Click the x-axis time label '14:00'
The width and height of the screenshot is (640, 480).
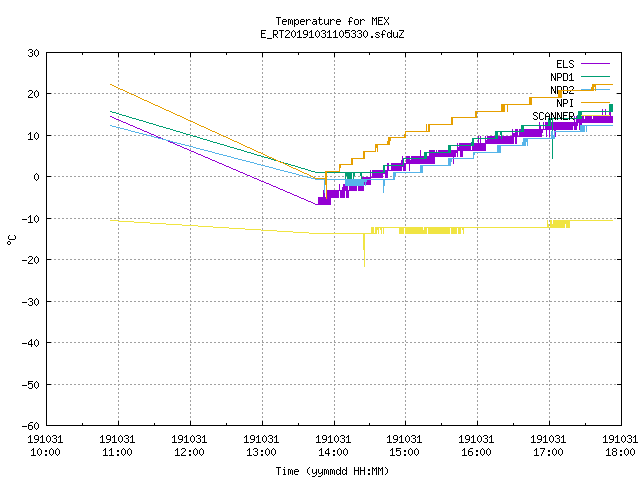click(x=333, y=452)
